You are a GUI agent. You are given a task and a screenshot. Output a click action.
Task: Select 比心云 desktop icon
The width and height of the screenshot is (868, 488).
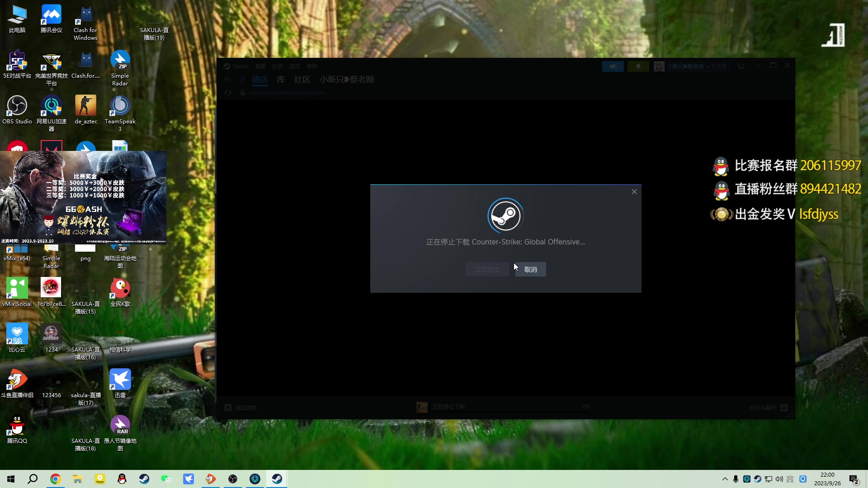(17, 338)
